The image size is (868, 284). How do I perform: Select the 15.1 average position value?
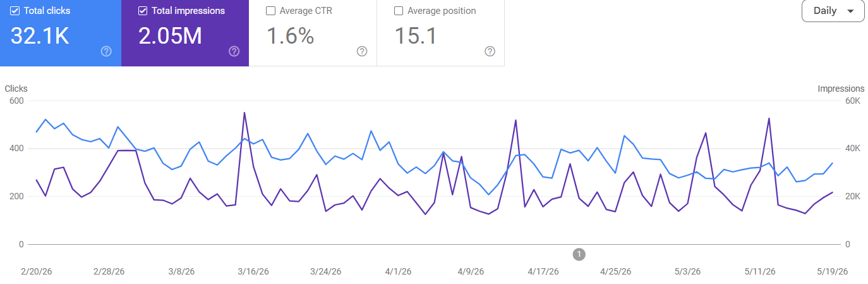coord(416,36)
